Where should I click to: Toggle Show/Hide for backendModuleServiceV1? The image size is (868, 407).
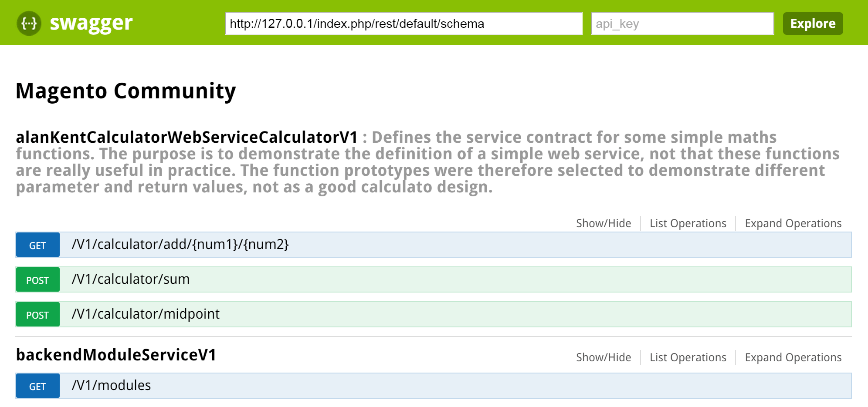coord(603,357)
